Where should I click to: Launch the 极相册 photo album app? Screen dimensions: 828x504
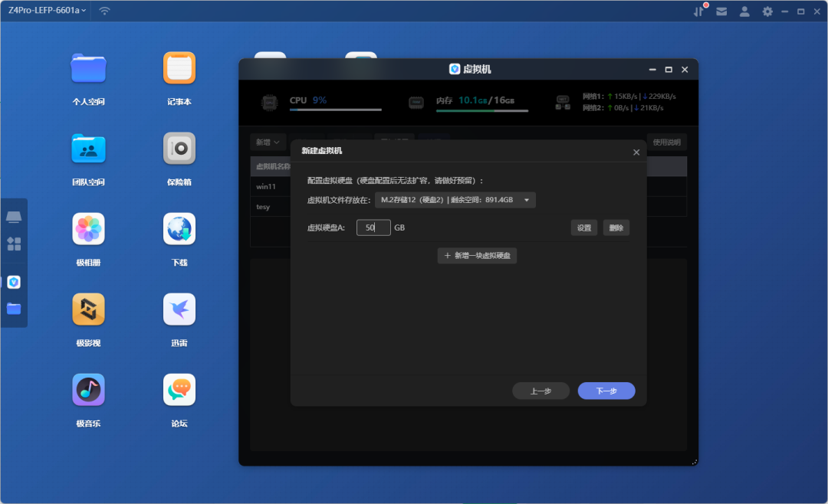pyautogui.click(x=88, y=229)
